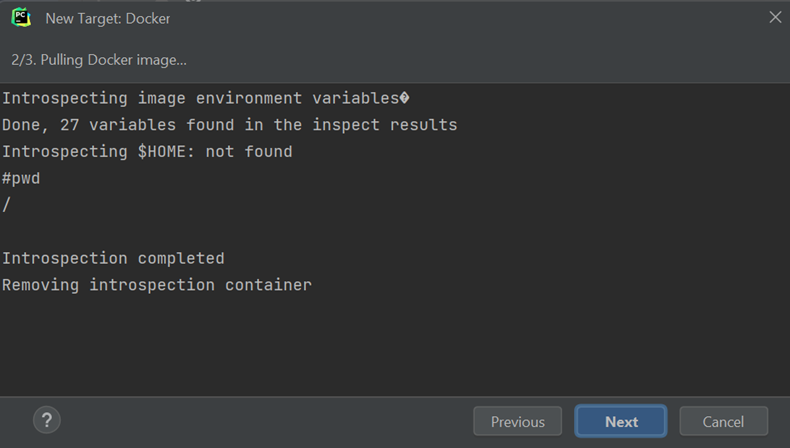The width and height of the screenshot is (790, 448).
Task: Proceed by clicking the Next button
Action: [x=621, y=421]
